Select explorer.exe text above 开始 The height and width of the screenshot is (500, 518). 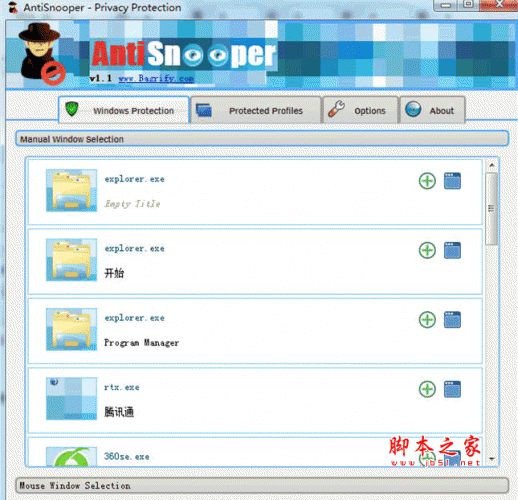(134, 249)
